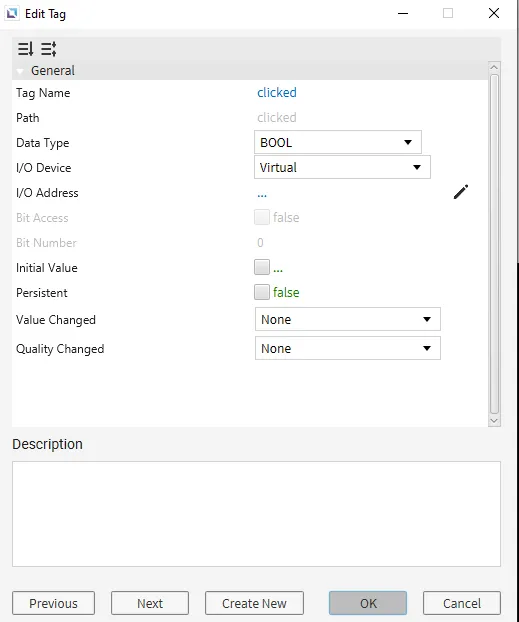519x622 pixels.
Task: Click the categorized sort view icon
Action: (49, 49)
